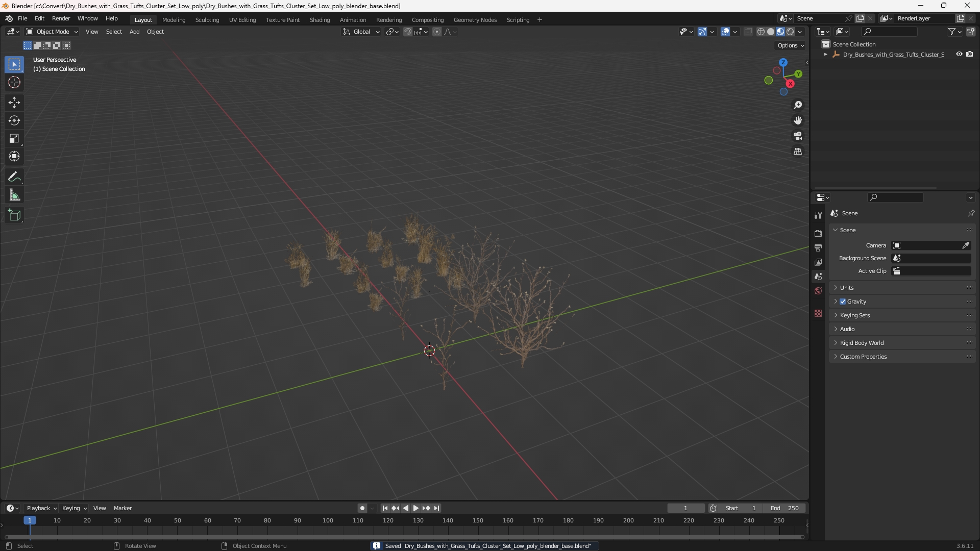The image size is (980, 551).
Task: Activate the Scale tool
Action: point(14,138)
